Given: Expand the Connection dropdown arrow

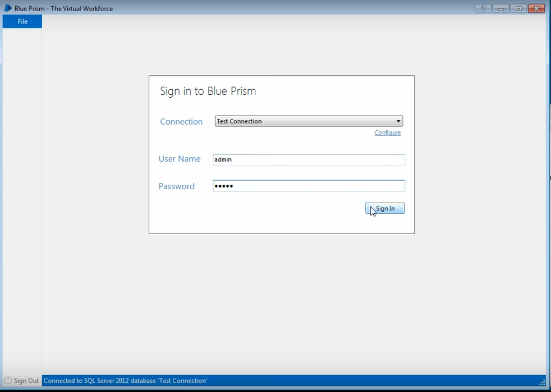Looking at the screenshot, I should [x=399, y=121].
